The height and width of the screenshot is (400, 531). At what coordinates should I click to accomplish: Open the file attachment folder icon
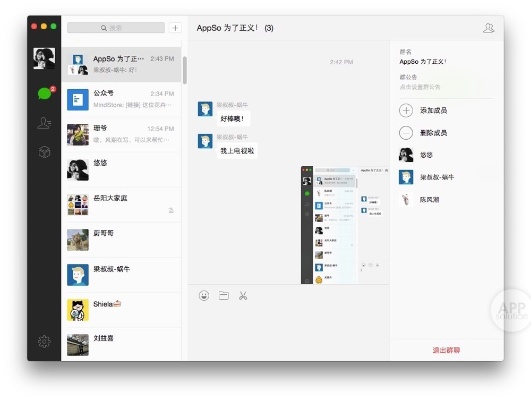[224, 296]
